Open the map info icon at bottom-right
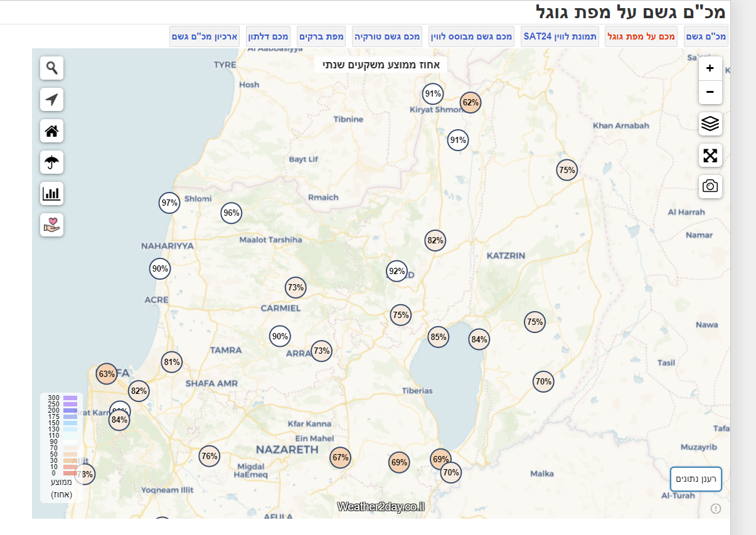 (x=716, y=509)
